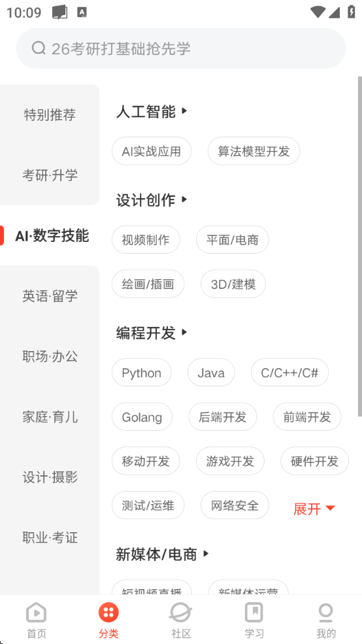Open 人工智能 section arrow
This screenshot has height=644, width=362.
pos(184,111)
